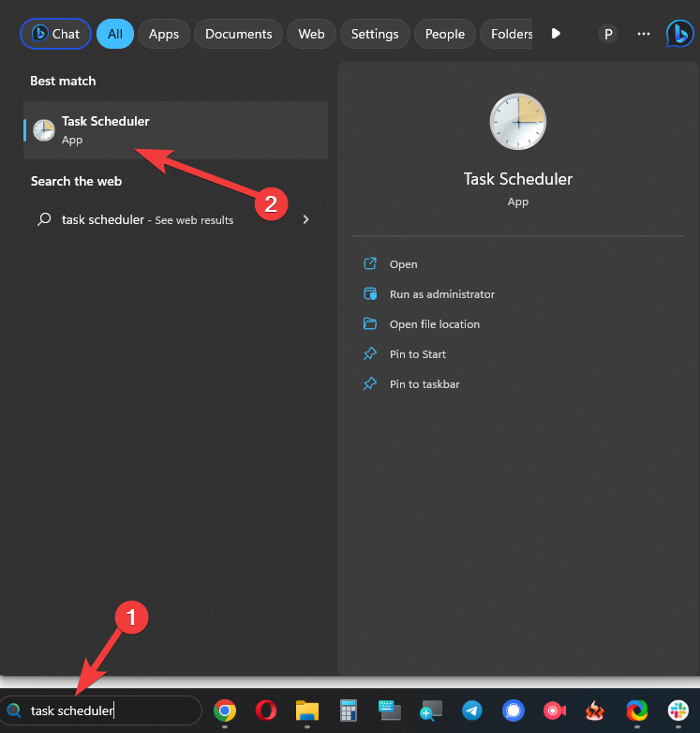Expand web results for task scheduler

[x=305, y=219]
